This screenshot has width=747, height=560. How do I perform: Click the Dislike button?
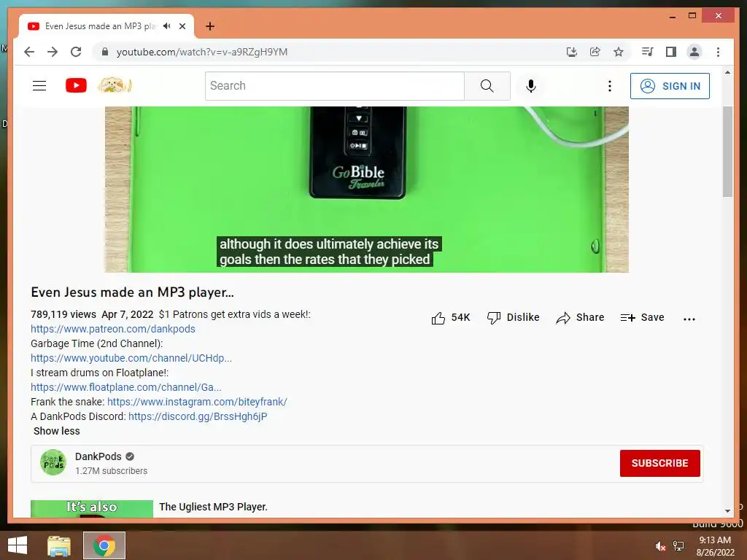pyautogui.click(x=513, y=318)
